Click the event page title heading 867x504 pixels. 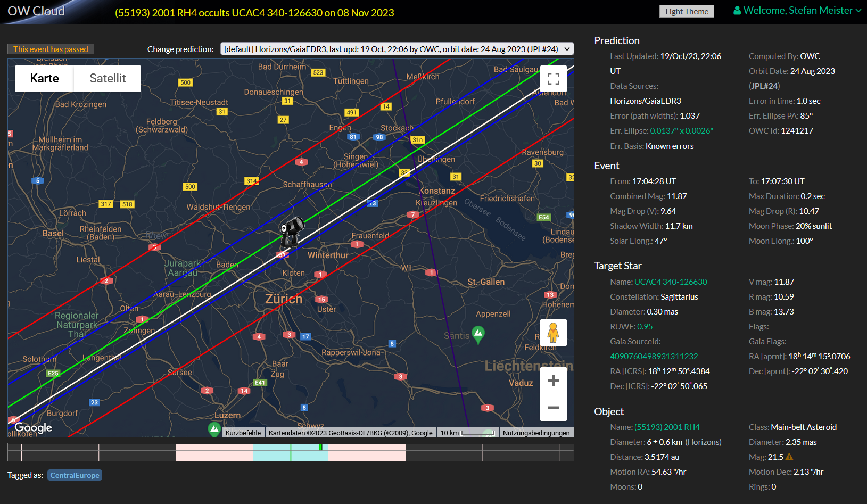[x=254, y=13]
